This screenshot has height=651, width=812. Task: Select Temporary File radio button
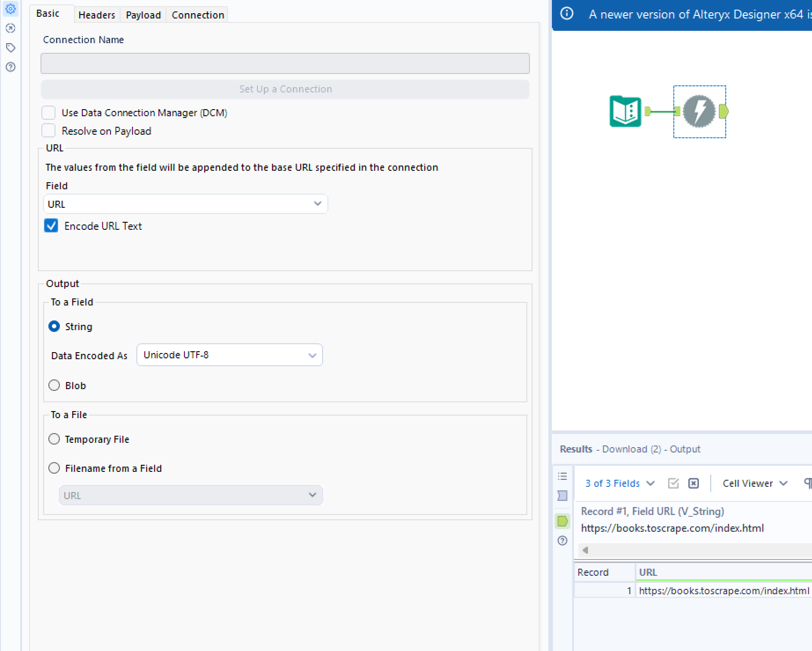[x=54, y=439]
